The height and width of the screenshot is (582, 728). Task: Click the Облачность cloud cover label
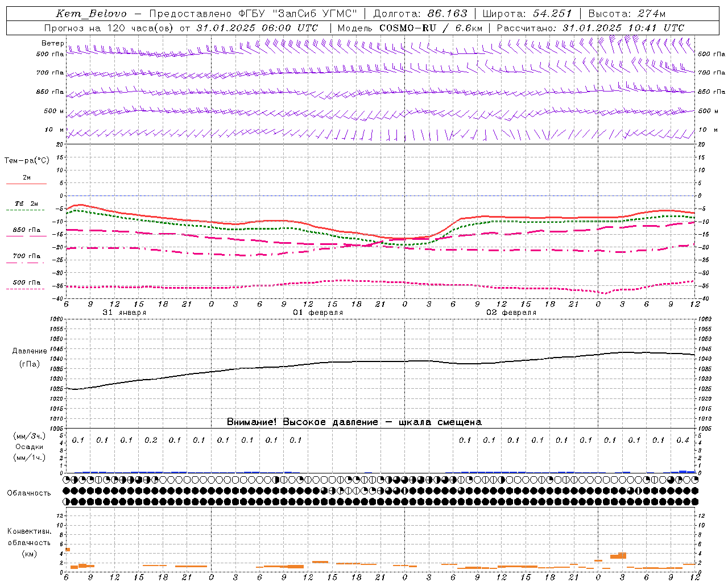tap(29, 493)
